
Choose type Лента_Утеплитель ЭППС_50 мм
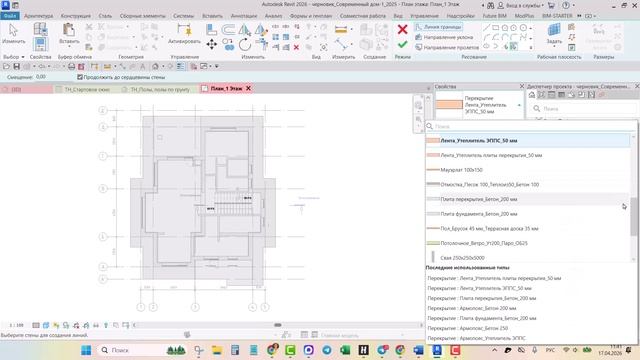(527, 140)
